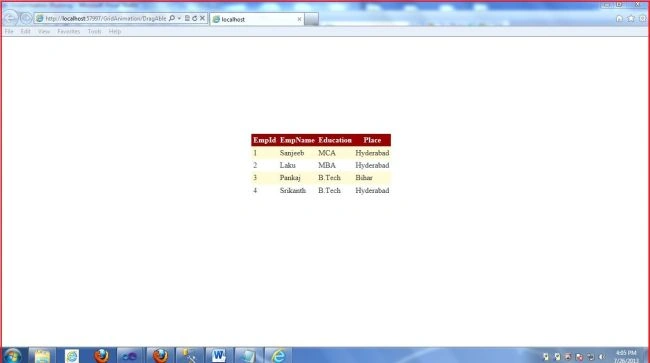
Task: Open the address bar autocomplete dropdown arrow
Action: 179,19
